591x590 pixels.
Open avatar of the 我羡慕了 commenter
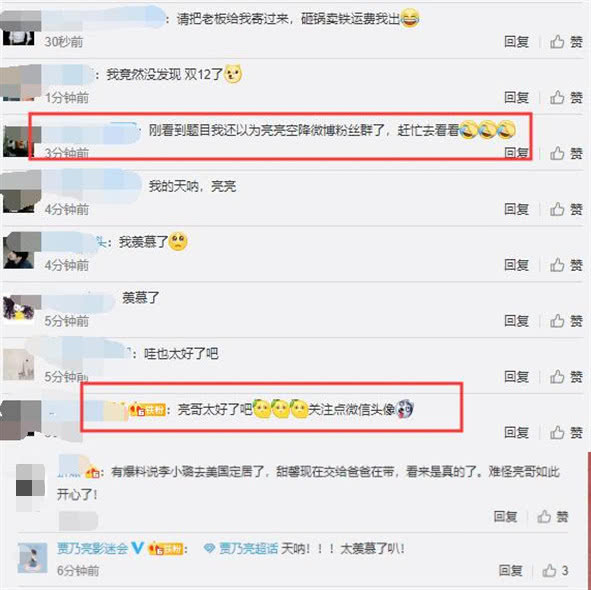click(x=18, y=251)
